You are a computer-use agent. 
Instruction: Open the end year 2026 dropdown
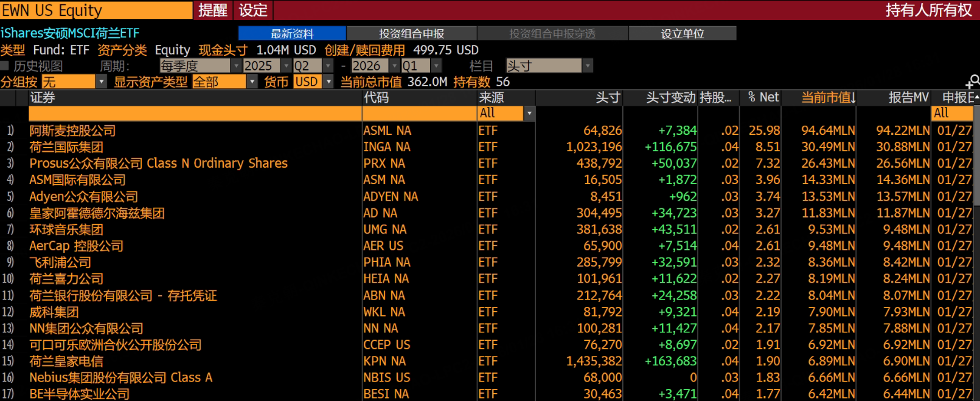(x=375, y=66)
